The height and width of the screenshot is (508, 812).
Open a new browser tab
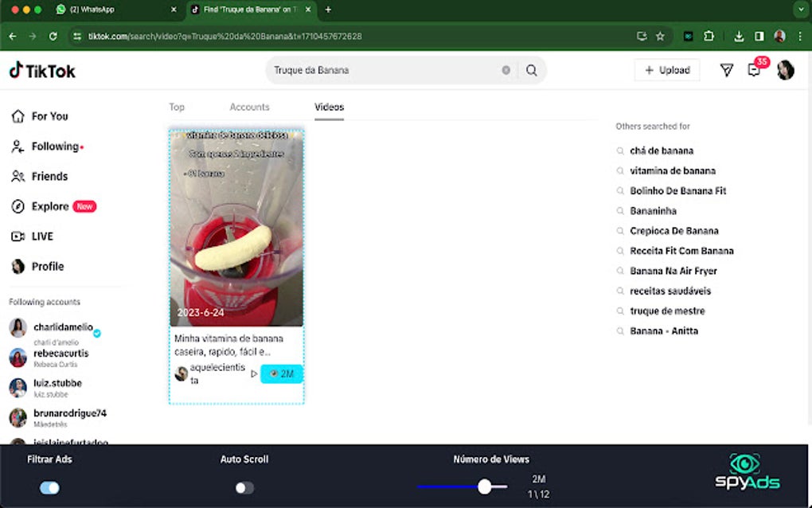[x=328, y=10]
